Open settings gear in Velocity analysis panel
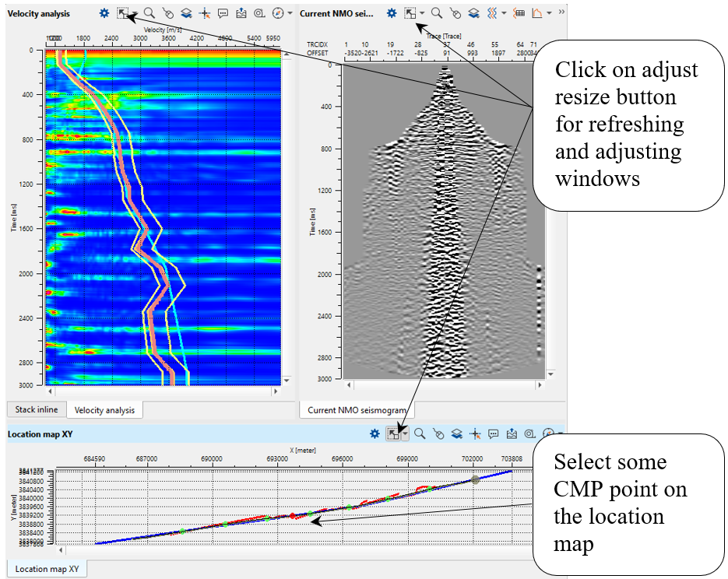 (x=104, y=13)
